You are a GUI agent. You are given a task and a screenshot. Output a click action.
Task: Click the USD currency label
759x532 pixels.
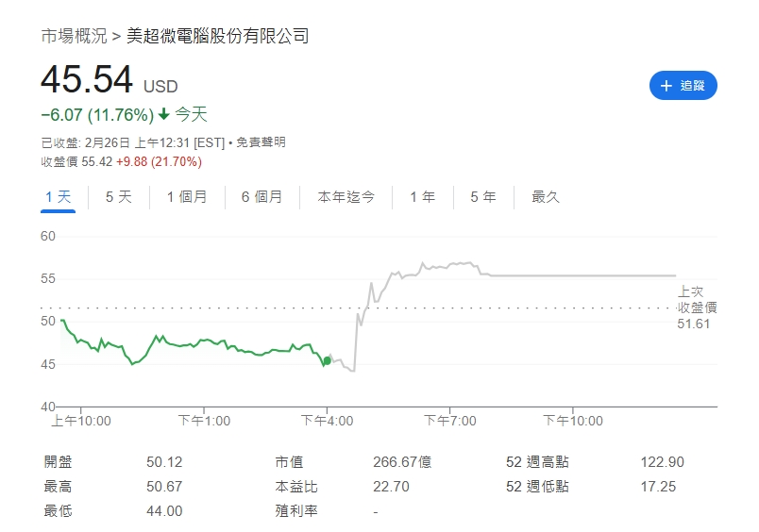pyautogui.click(x=160, y=87)
